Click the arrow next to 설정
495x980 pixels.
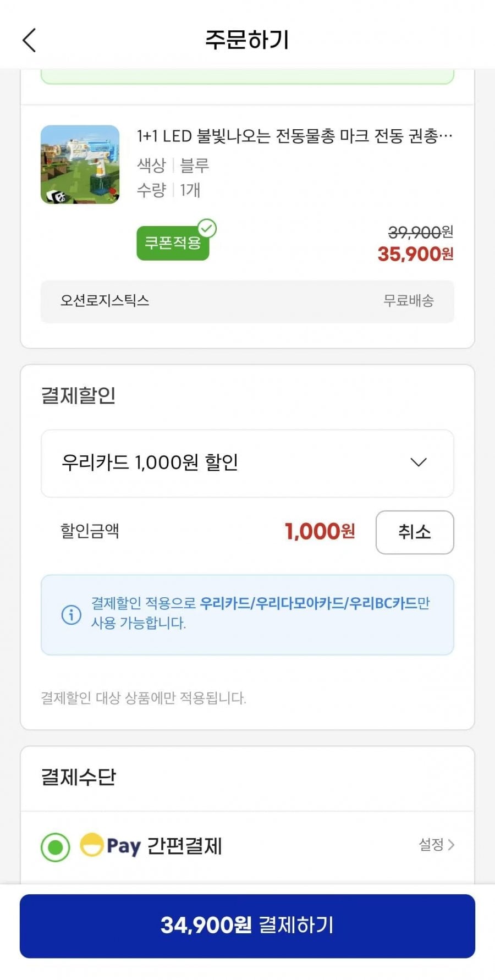(x=452, y=845)
